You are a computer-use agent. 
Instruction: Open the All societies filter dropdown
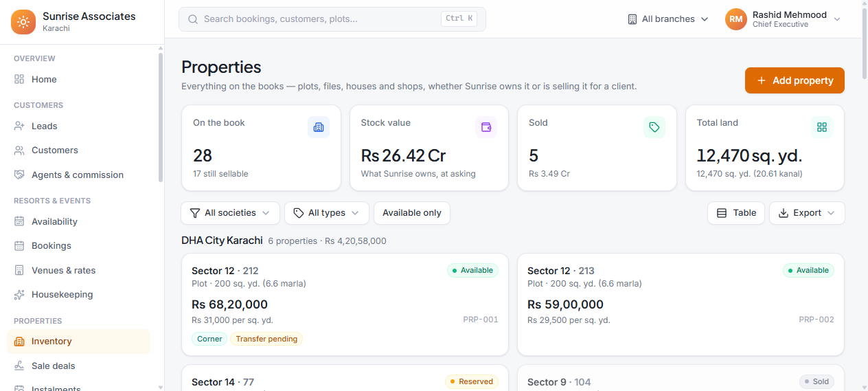pyautogui.click(x=230, y=213)
